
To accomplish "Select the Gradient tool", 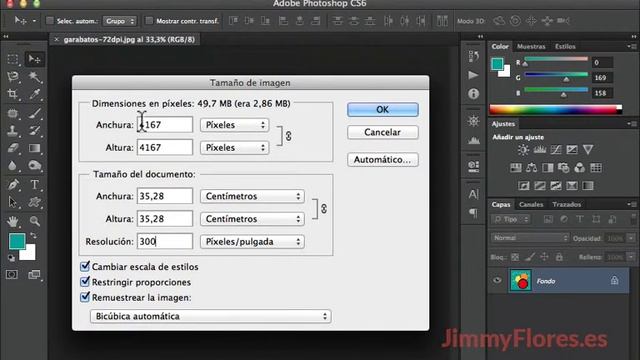I will tap(34, 148).
